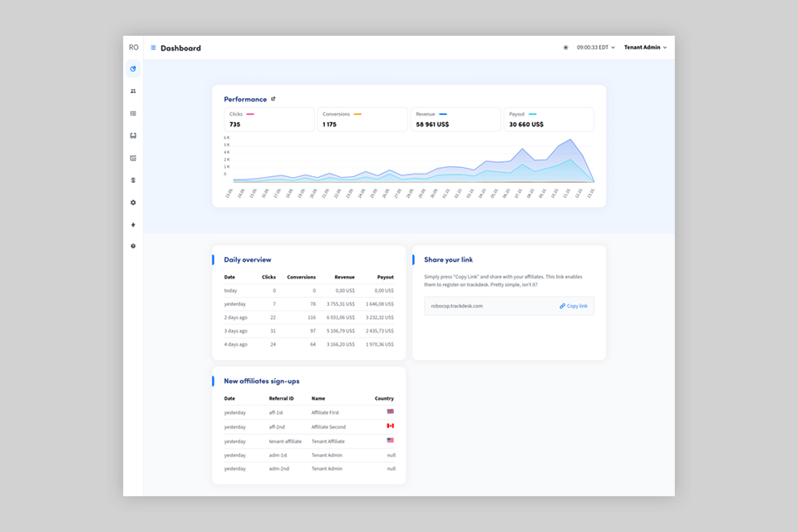Viewport: 798px width, 532px height.
Task: Click the UK flag for Affiliate First
Action: [391, 411]
